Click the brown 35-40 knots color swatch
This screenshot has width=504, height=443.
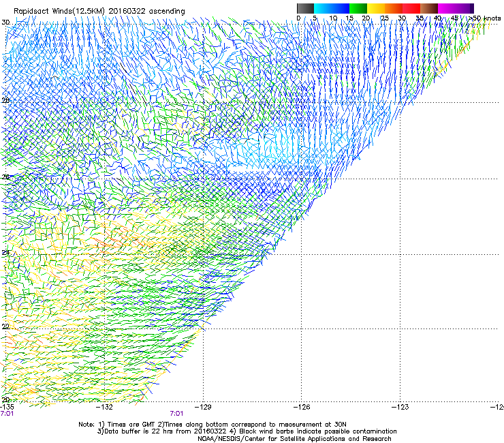pyautogui.click(x=429, y=8)
